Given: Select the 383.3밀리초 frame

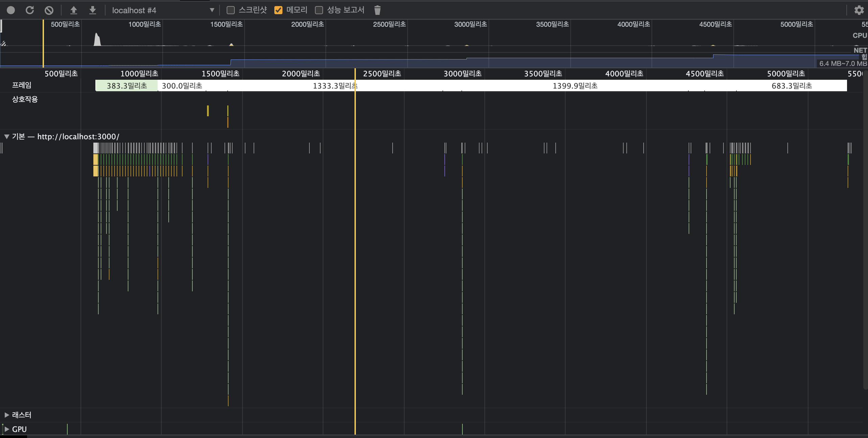Looking at the screenshot, I should pyautogui.click(x=127, y=86).
